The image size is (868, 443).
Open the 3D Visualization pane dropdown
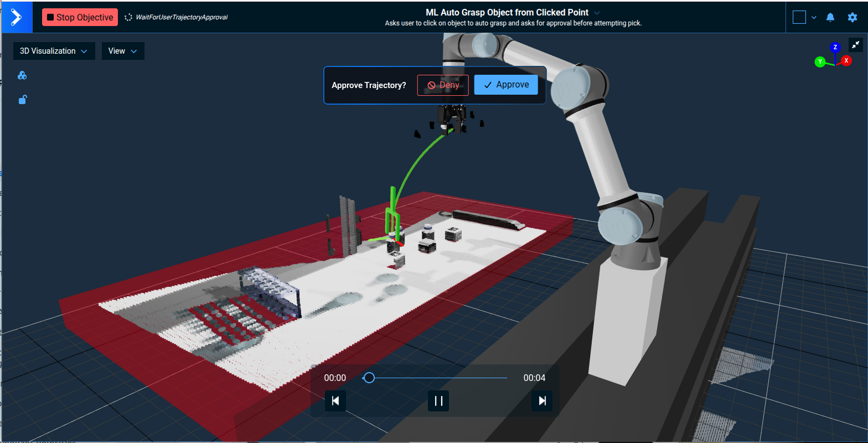click(x=54, y=51)
